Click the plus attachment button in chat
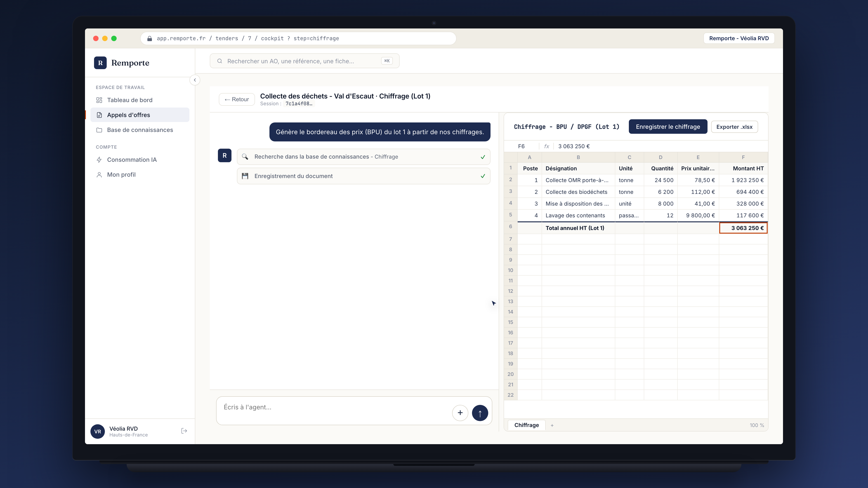Viewport: 868px width, 488px height. (x=460, y=413)
